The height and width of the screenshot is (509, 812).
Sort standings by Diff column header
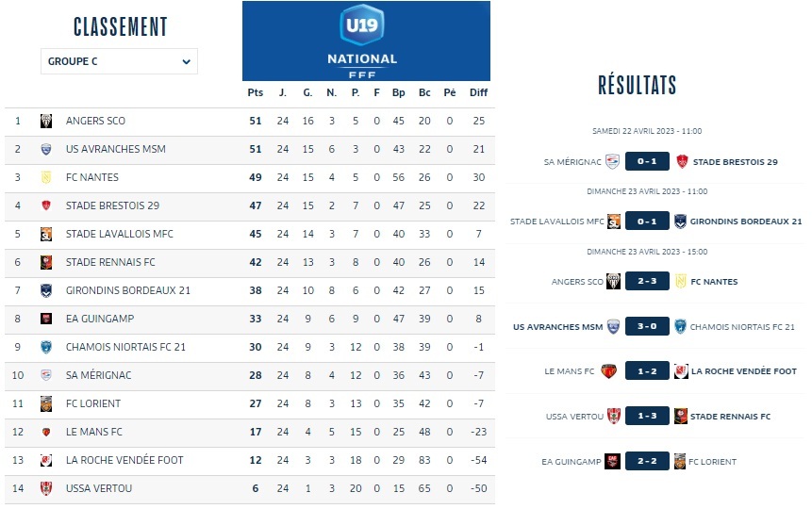pyautogui.click(x=478, y=92)
